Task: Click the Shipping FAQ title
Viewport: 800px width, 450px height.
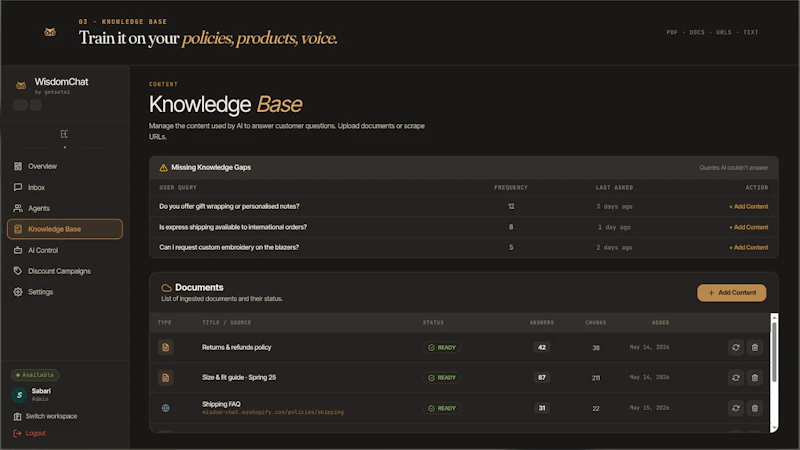Action: pyautogui.click(x=221, y=404)
